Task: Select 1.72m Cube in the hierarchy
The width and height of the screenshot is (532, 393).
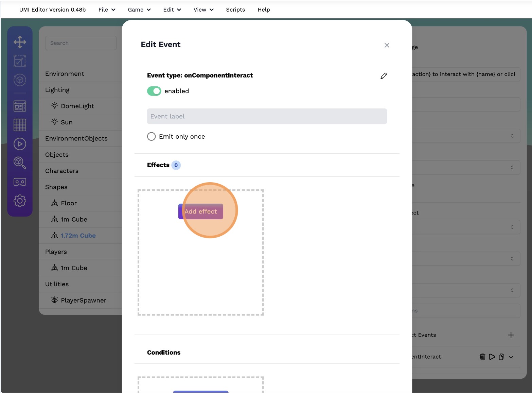Action: click(x=78, y=236)
